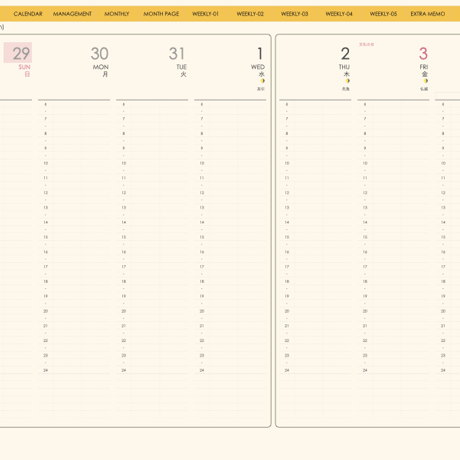Select the red date 3 Friday
This screenshot has width=460, height=460.
click(423, 53)
